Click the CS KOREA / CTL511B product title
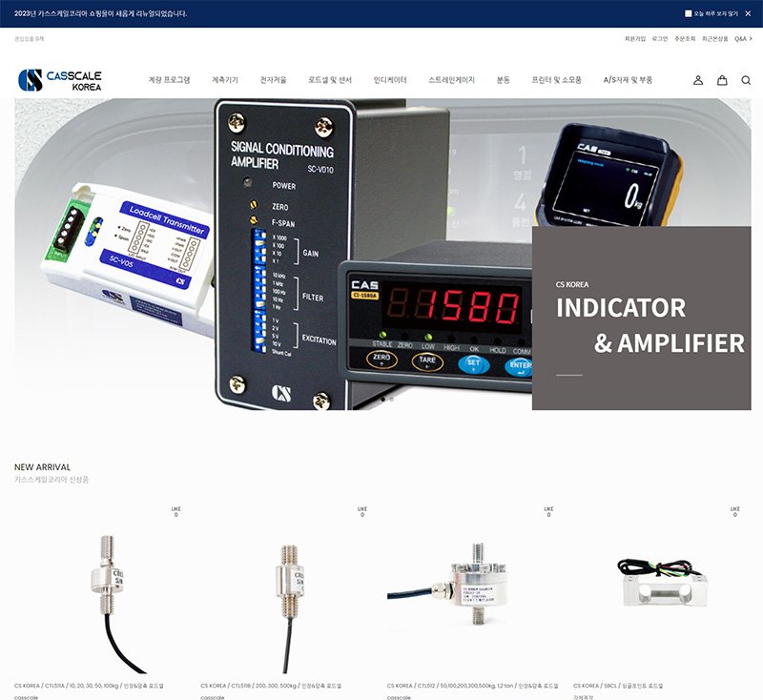The image size is (763, 700). (x=271, y=686)
